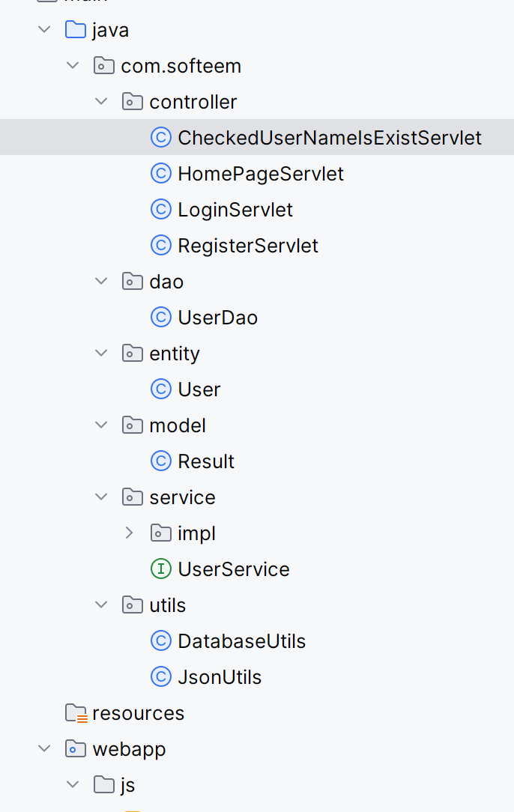
Task: Open the js folder under webapp
Action: 127,784
